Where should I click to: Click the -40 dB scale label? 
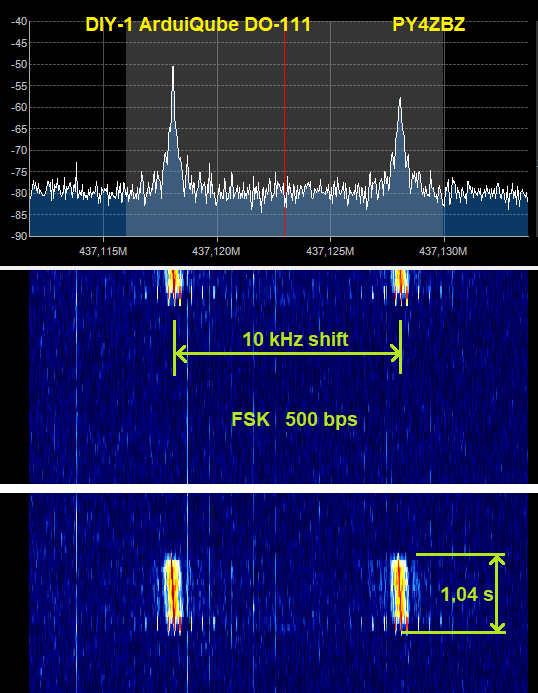19,21
